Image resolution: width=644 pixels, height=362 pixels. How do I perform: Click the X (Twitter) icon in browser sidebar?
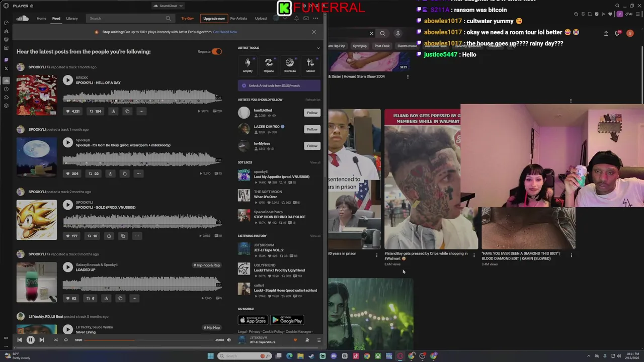pyautogui.click(x=6, y=68)
